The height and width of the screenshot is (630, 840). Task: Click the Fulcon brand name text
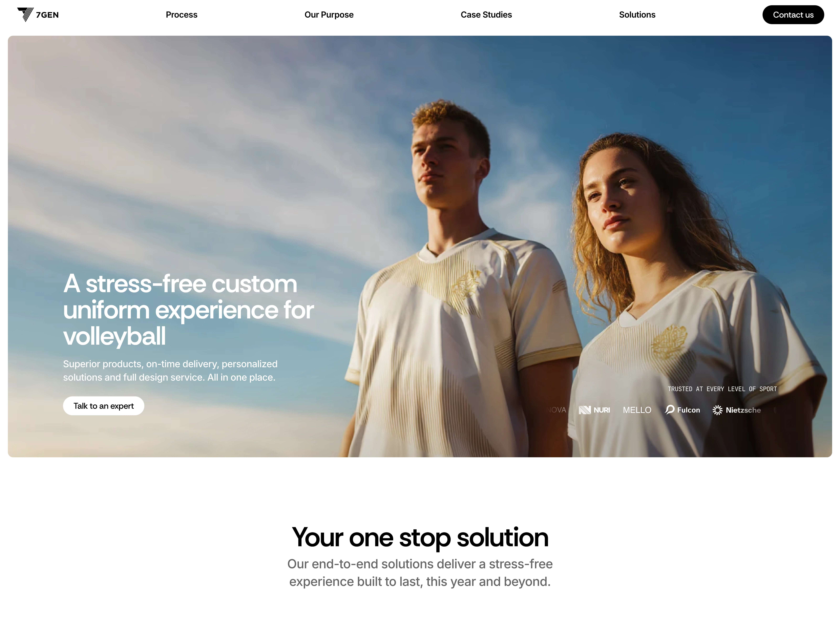tap(688, 410)
